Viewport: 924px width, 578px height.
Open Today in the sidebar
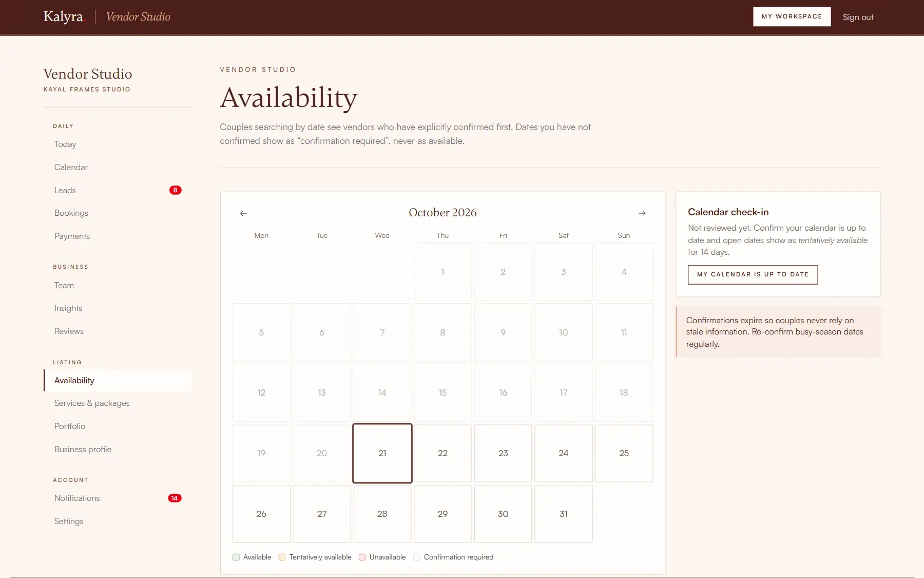click(118, 144)
